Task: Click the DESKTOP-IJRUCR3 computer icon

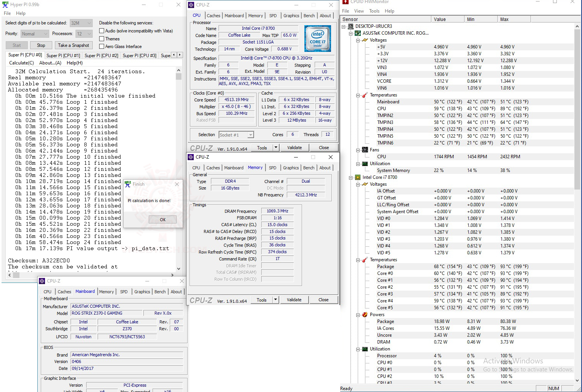Action: click(x=350, y=26)
